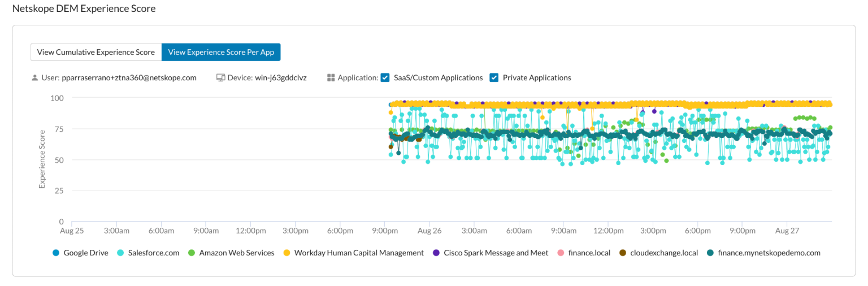868x286 pixels.
Task: Toggle Amazon Web Services legend entry
Action: point(236,253)
